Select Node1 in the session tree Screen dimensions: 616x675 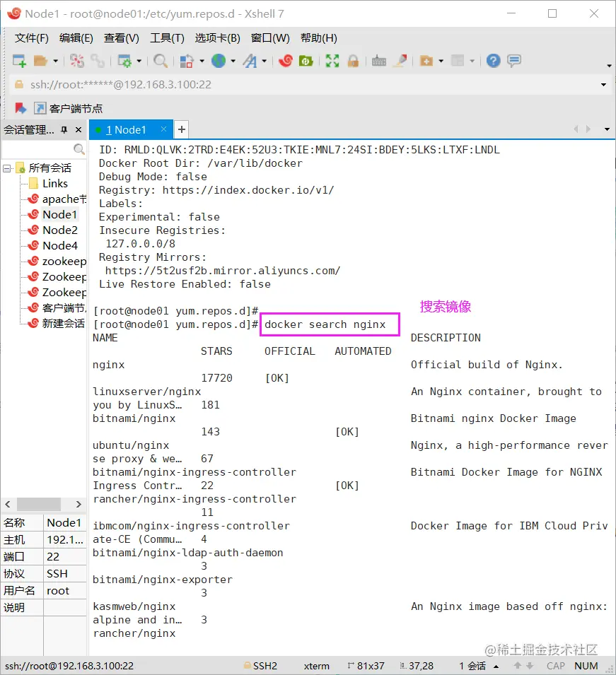59,214
